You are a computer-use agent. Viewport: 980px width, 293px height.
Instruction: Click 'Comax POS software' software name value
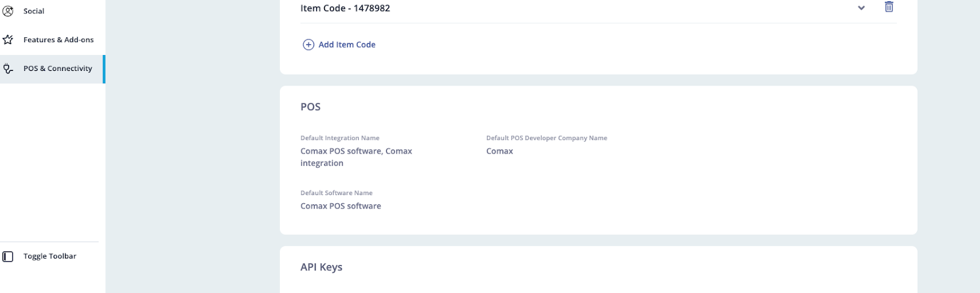coord(341,206)
